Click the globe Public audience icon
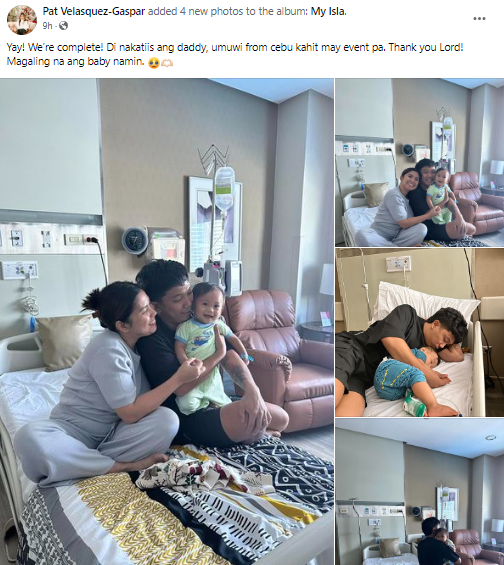The width and height of the screenshot is (504, 565). [63, 25]
